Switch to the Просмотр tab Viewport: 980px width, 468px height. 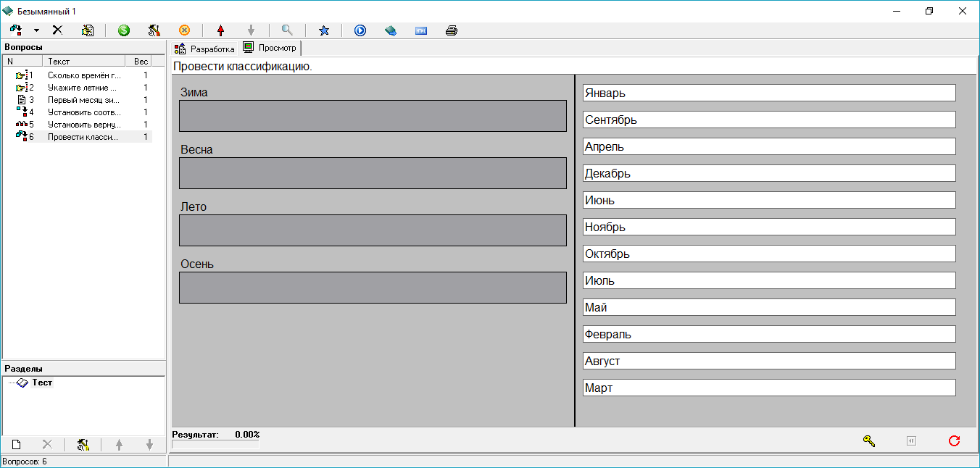(x=270, y=48)
